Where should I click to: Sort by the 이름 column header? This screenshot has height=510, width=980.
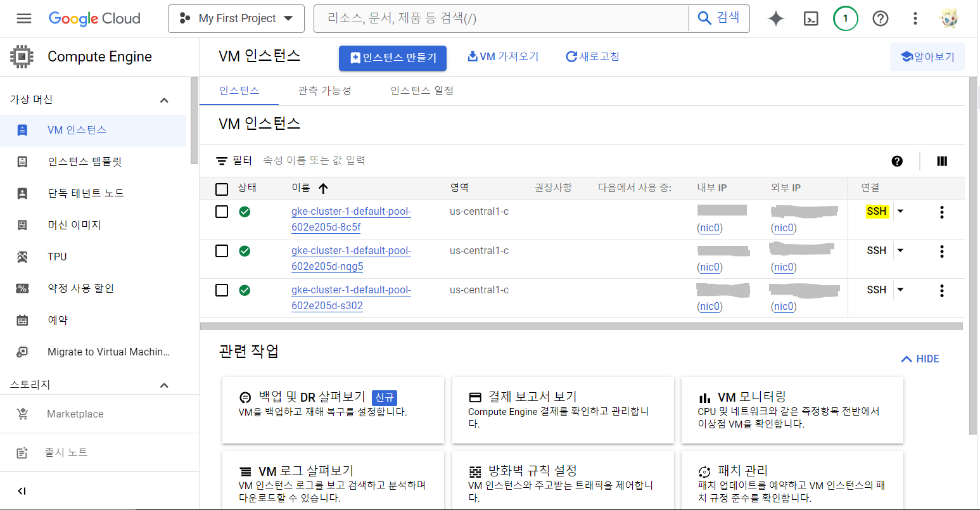pos(310,188)
